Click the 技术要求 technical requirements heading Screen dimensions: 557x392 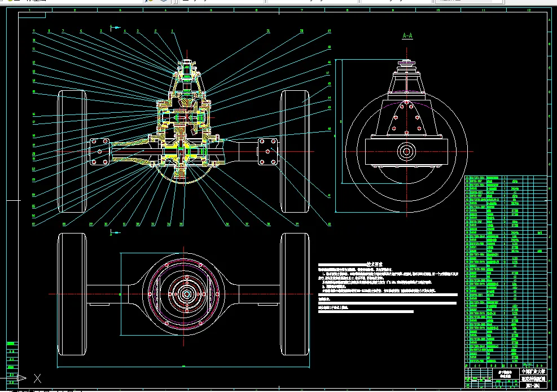coord(374,265)
